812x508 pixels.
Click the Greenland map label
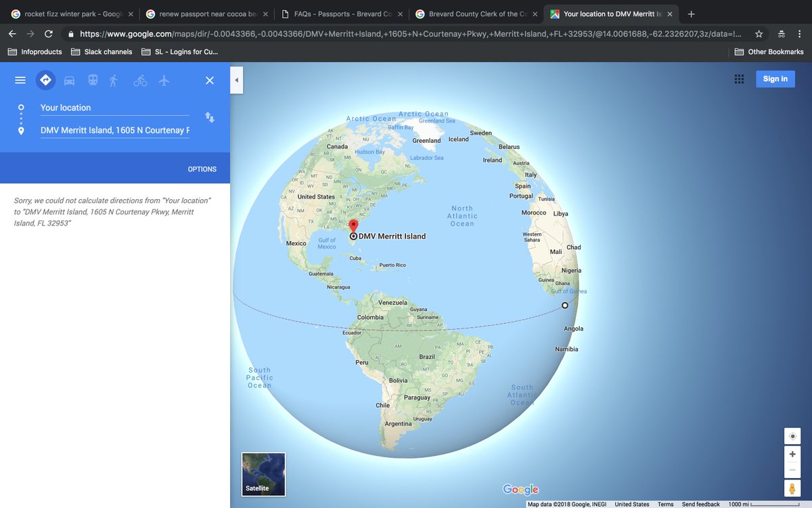coord(426,141)
